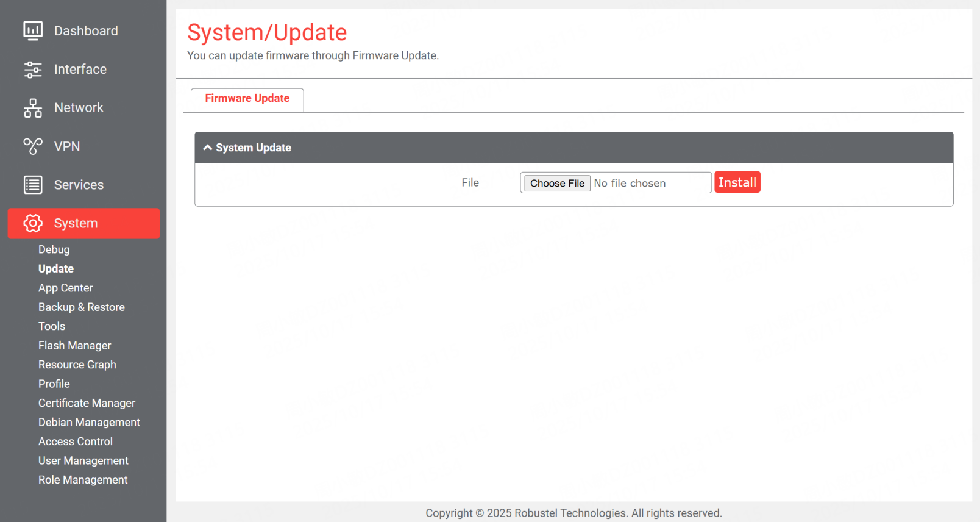Click the Network topology icon
Image resolution: width=980 pixels, height=522 pixels.
pos(33,108)
